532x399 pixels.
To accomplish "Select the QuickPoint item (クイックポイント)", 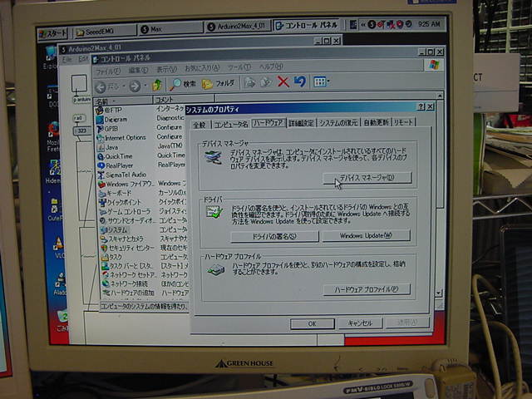I will (120, 203).
